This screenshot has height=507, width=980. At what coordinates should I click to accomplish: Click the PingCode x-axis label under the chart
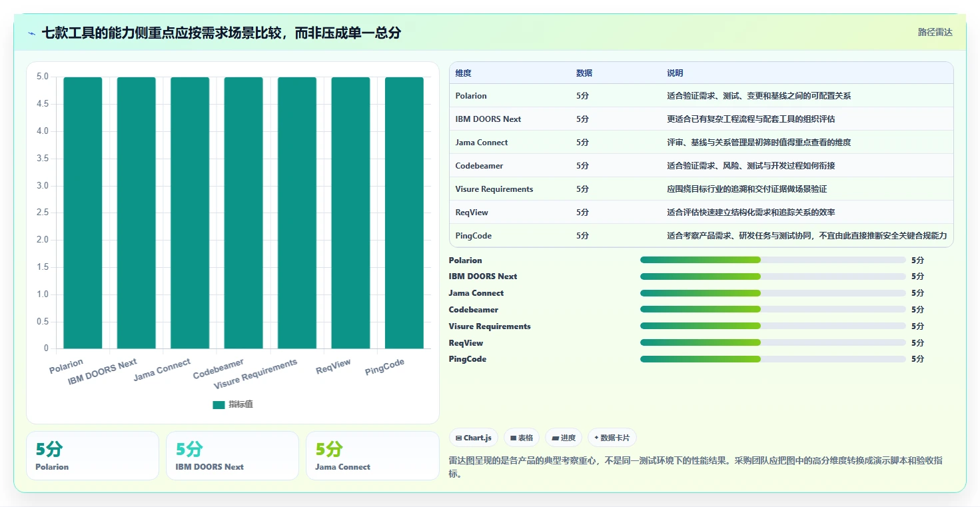(384, 367)
